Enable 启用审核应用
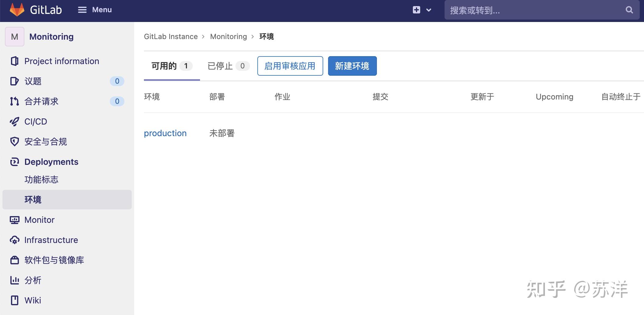The image size is (644, 315). click(x=290, y=66)
